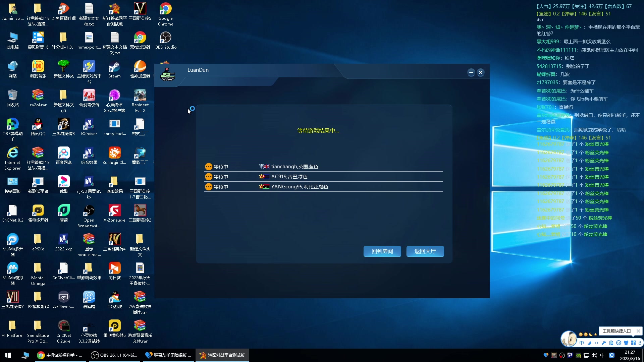This screenshot has height=362, width=644.
Task: Open the Steam desktop shortcut
Action: coord(114,67)
